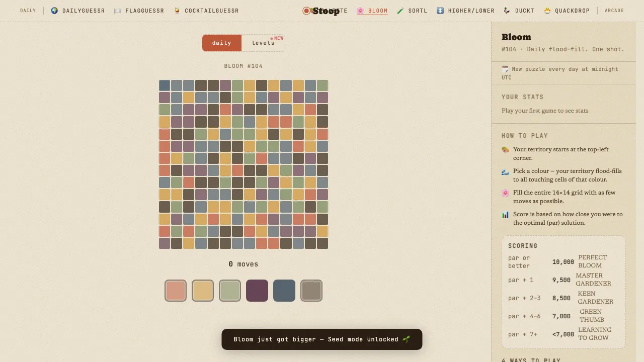
Task: Click the flag icon beside FlagGuessr
Action: tap(118, 11)
